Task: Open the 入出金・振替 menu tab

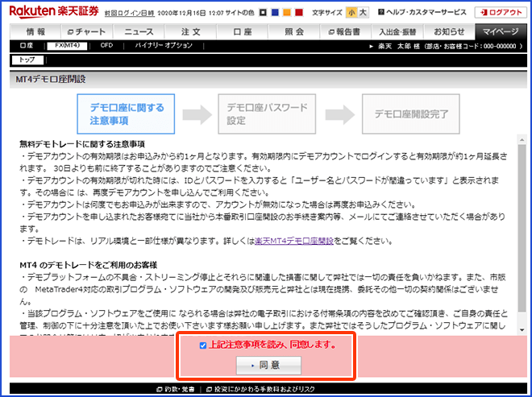Action: 397,32
